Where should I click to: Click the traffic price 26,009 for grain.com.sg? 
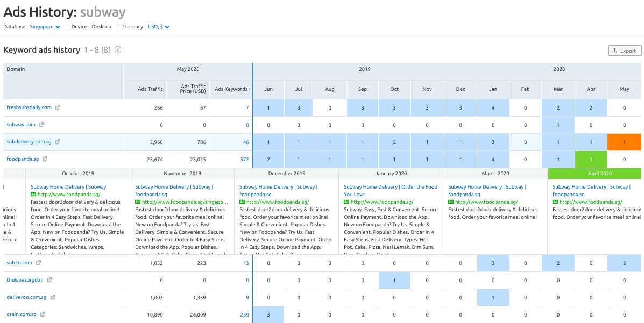pos(197,315)
